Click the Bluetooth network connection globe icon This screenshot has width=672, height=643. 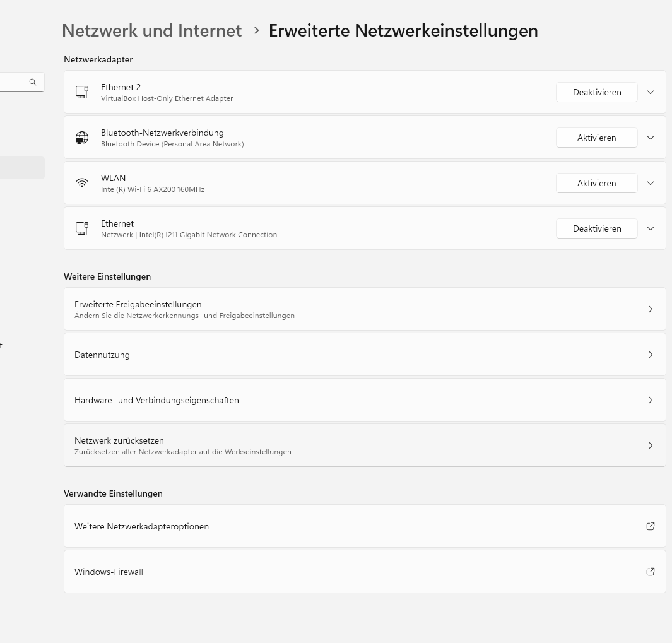pyautogui.click(x=82, y=138)
